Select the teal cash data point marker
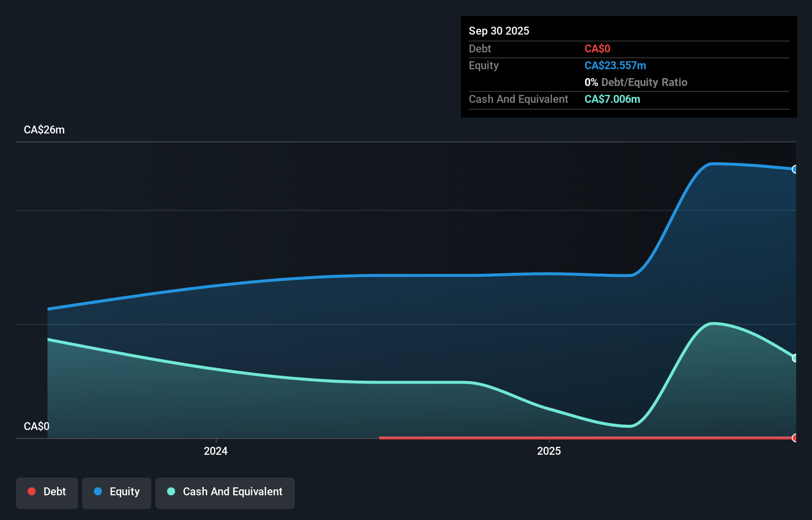Image resolution: width=812 pixels, height=520 pixels. pos(795,358)
